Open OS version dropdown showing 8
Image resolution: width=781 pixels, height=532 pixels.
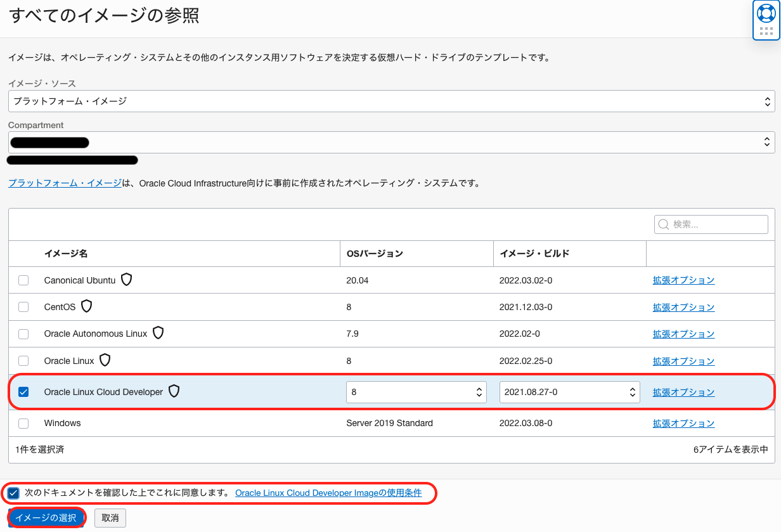[416, 392]
